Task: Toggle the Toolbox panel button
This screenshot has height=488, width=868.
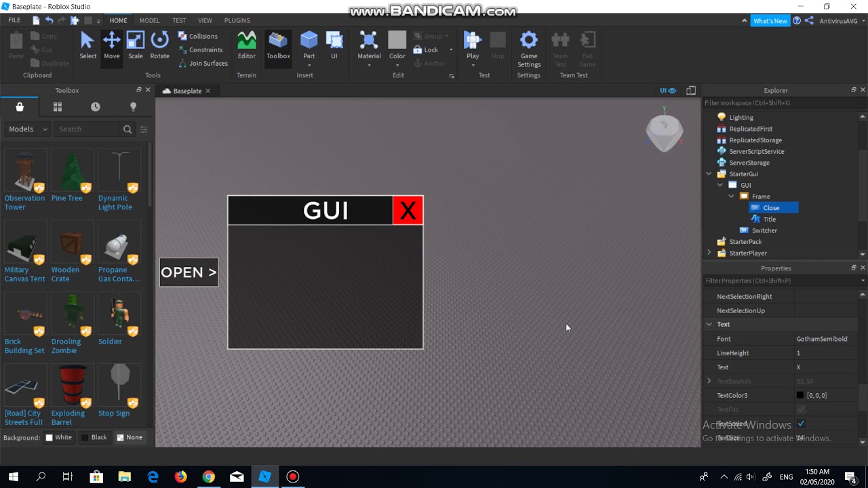Action: coord(278,45)
